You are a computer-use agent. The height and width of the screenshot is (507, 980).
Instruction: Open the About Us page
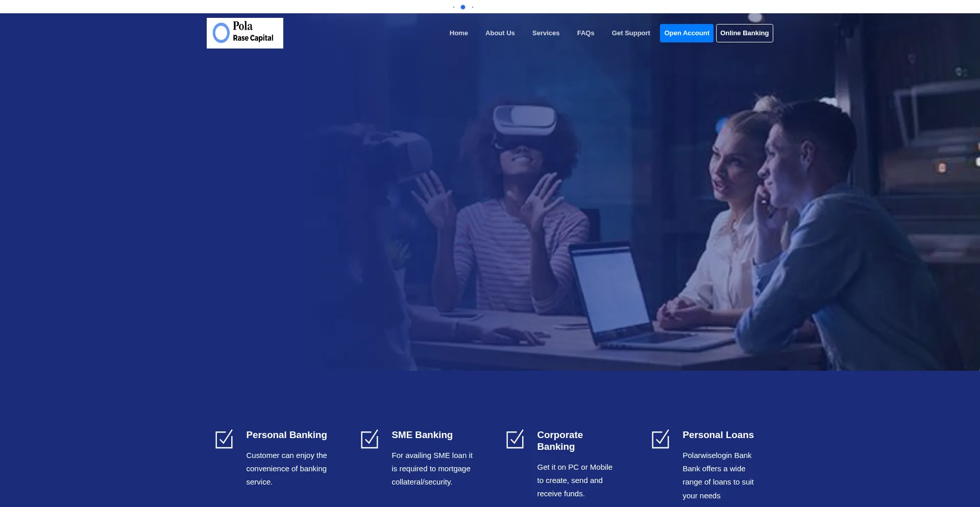500,33
